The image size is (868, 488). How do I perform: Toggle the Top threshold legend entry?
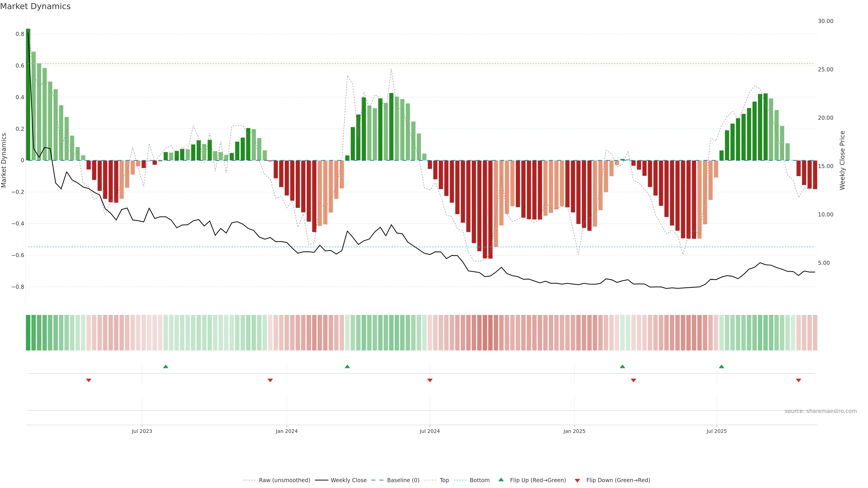pyautogui.click(x=444, y=480)
